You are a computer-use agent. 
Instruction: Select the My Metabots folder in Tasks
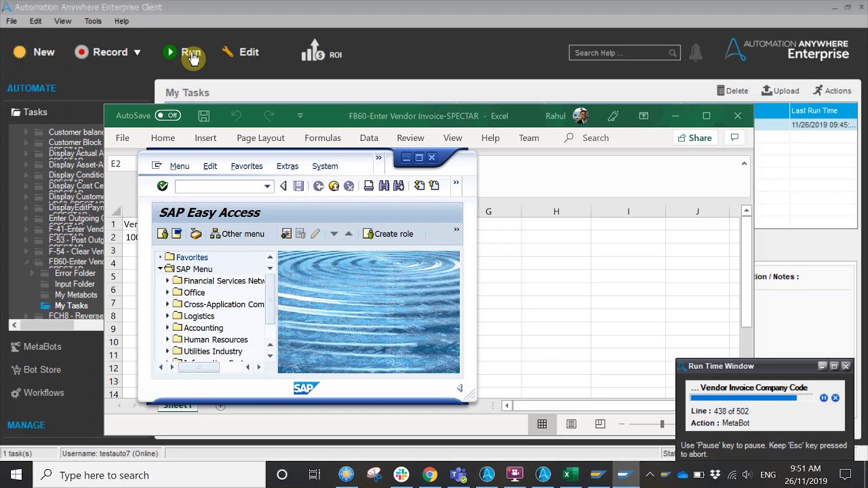pos(76,295)
